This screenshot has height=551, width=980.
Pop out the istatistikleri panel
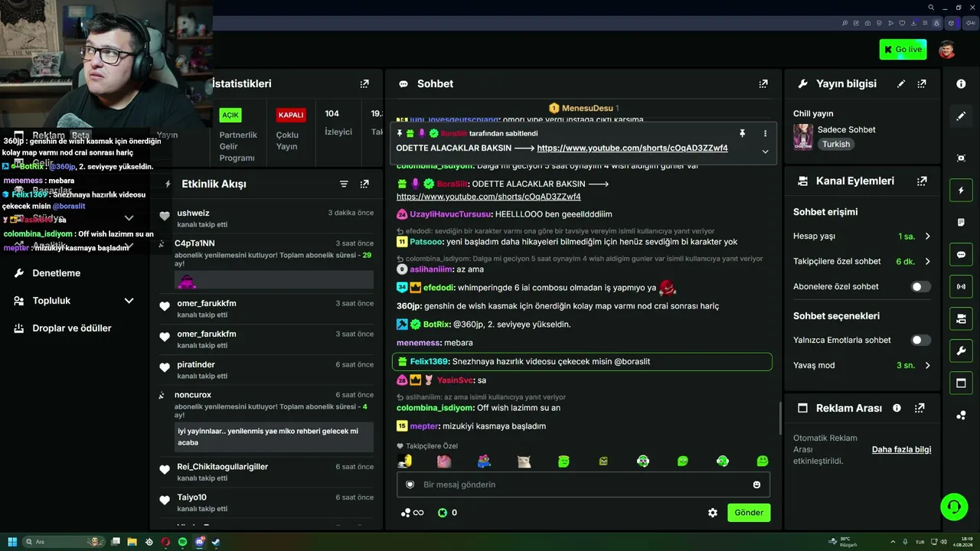click(364, 83)
